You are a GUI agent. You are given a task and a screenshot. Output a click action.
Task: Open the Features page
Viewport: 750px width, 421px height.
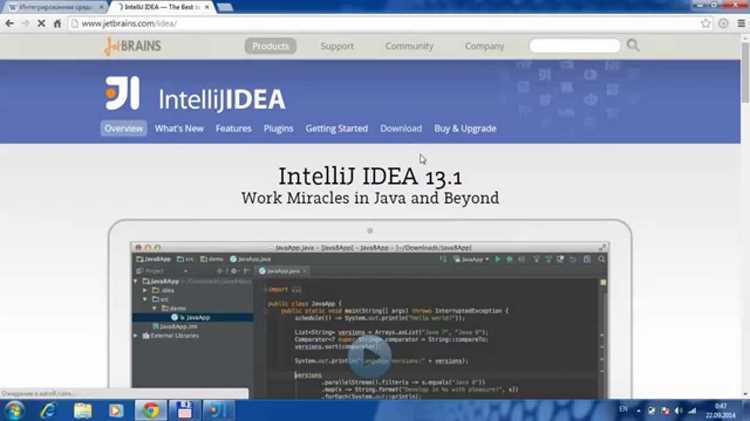tap(233, 128)
